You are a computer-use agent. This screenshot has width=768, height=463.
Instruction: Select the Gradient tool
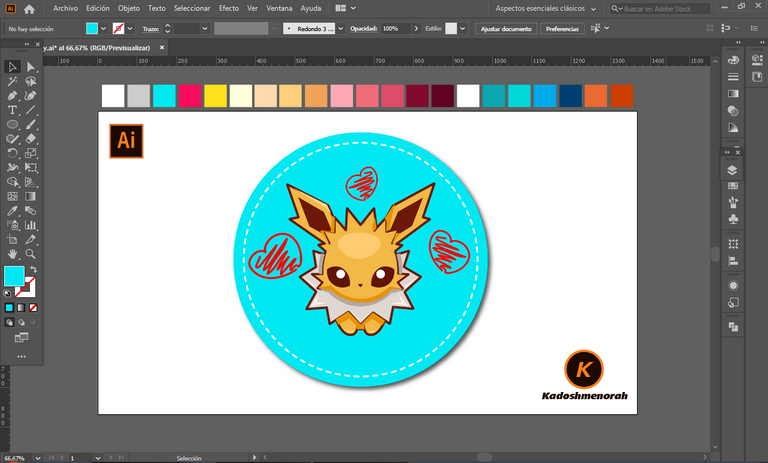30,196
